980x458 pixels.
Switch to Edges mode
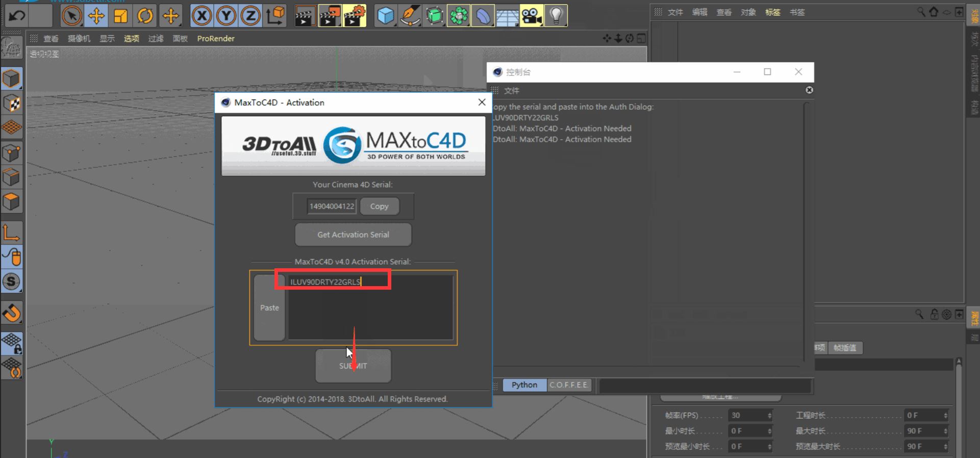pos(12,177)
